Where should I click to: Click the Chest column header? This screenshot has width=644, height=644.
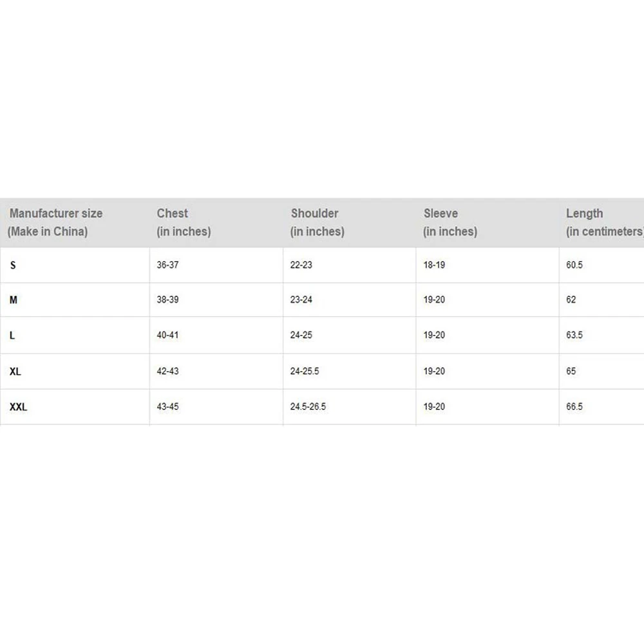coord(184,222)
